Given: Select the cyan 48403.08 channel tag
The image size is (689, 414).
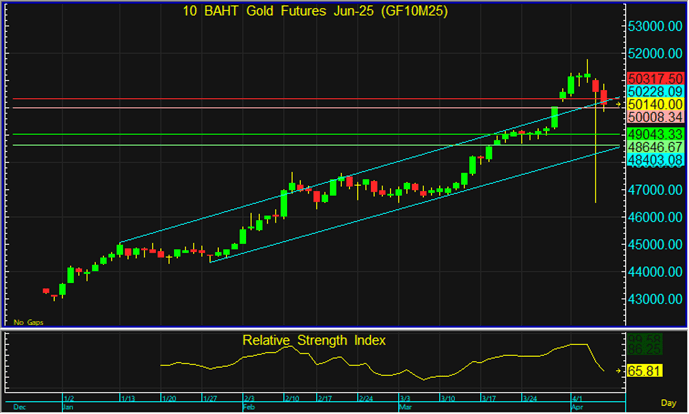Looking at the screenshot, I should (x=656, y=160).
